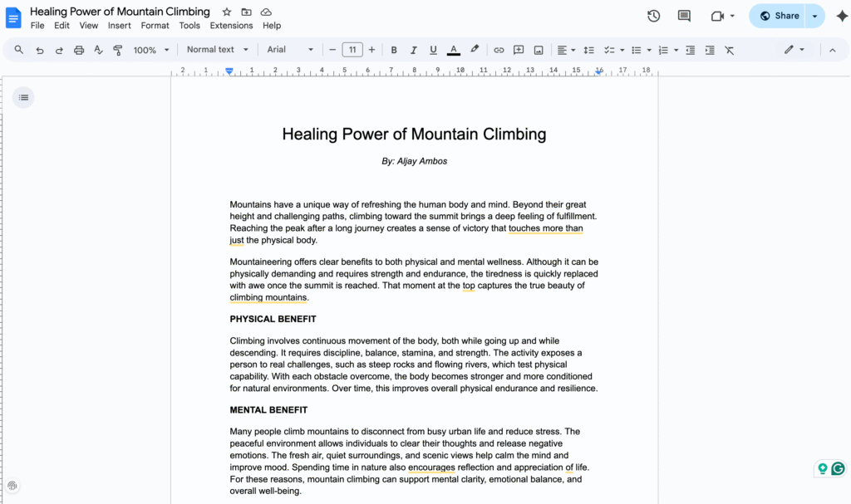
Task: Redo the last undone action
Action: pyautogui.click(x=59, y=50)
